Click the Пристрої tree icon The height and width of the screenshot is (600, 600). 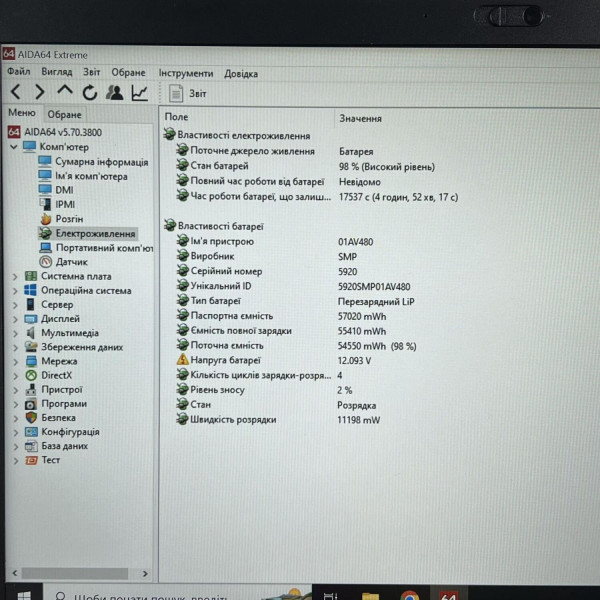(x=31, y=390)
